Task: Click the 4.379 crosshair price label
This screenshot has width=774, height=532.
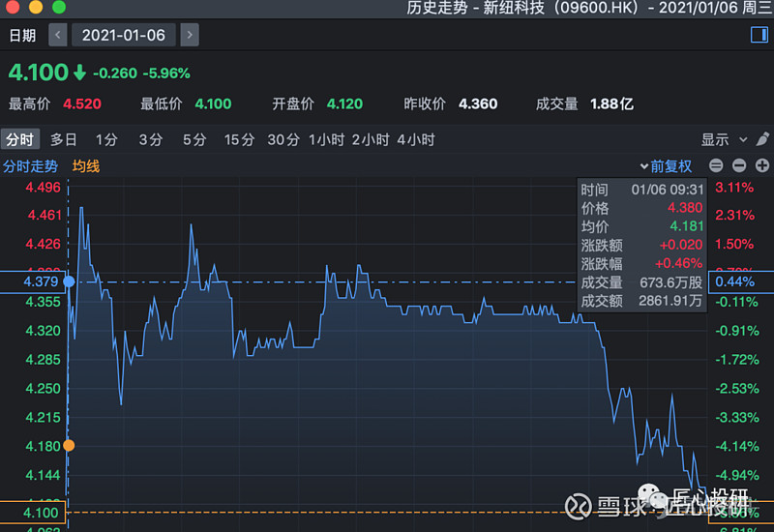Action: pyautogui.click(x=33, y=281)
